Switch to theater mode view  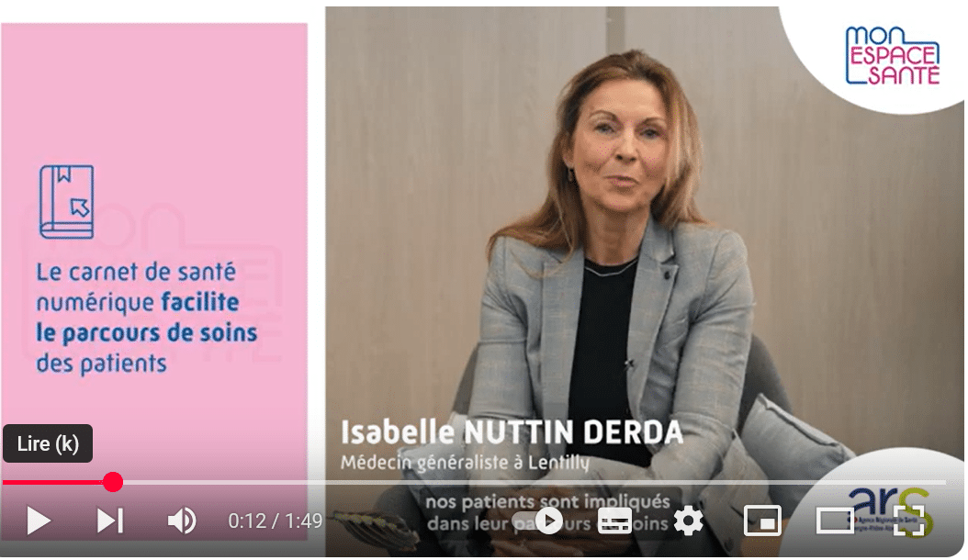point(835,521)
